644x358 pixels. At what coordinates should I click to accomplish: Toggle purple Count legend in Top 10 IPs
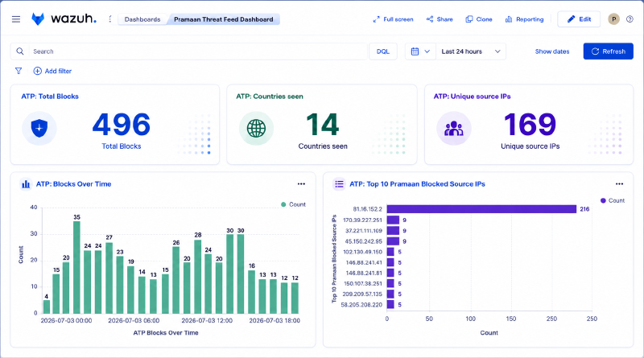pyautogui.click(x=613, y=200)
